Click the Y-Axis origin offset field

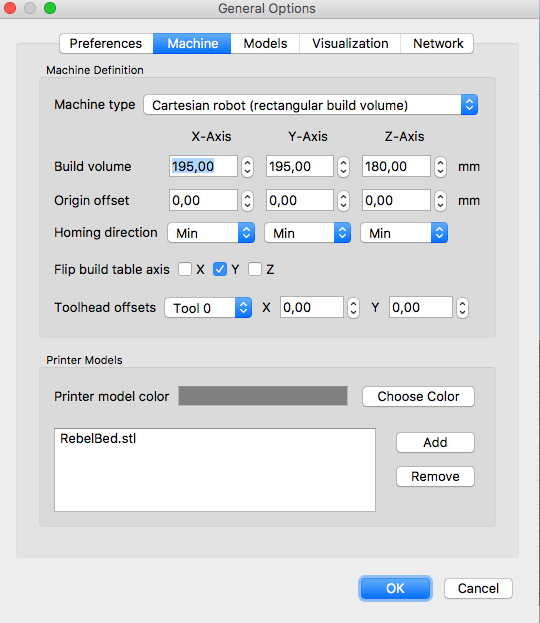[300, 200]
